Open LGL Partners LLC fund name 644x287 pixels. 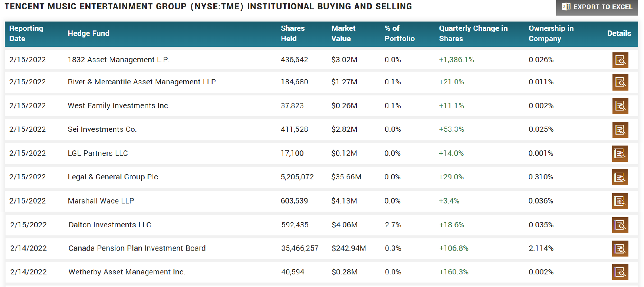tap(98, 153)
